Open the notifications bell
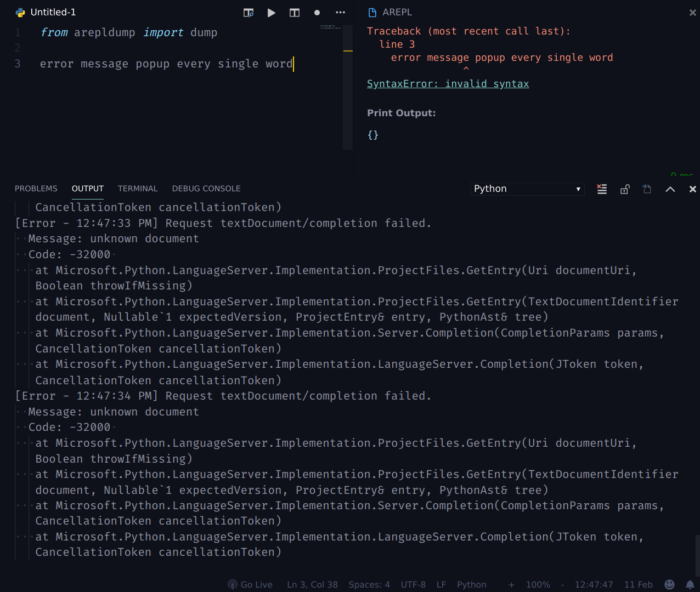Viewport: 700px width, 592px height. (x=690, y=584)
